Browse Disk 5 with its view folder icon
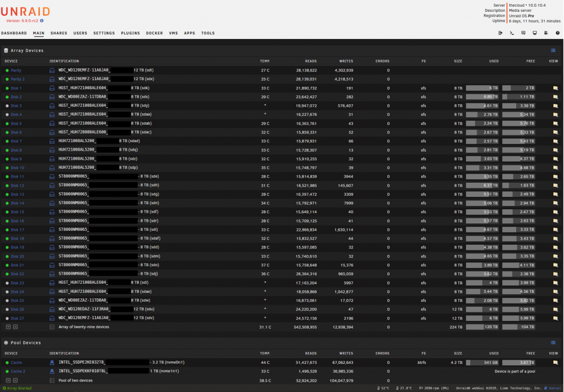This screenshot has height=392, width=564. tap(556, 124)
